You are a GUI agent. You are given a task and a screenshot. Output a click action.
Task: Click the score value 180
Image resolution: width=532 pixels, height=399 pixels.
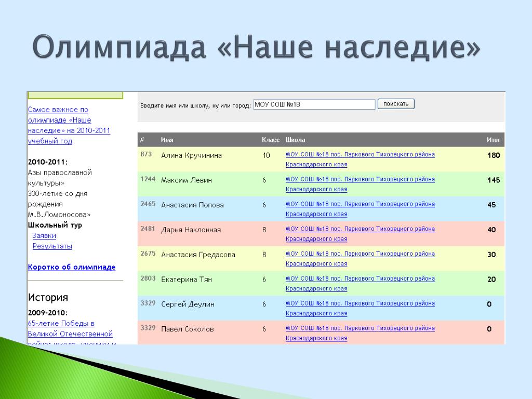(x=494, y=155)
